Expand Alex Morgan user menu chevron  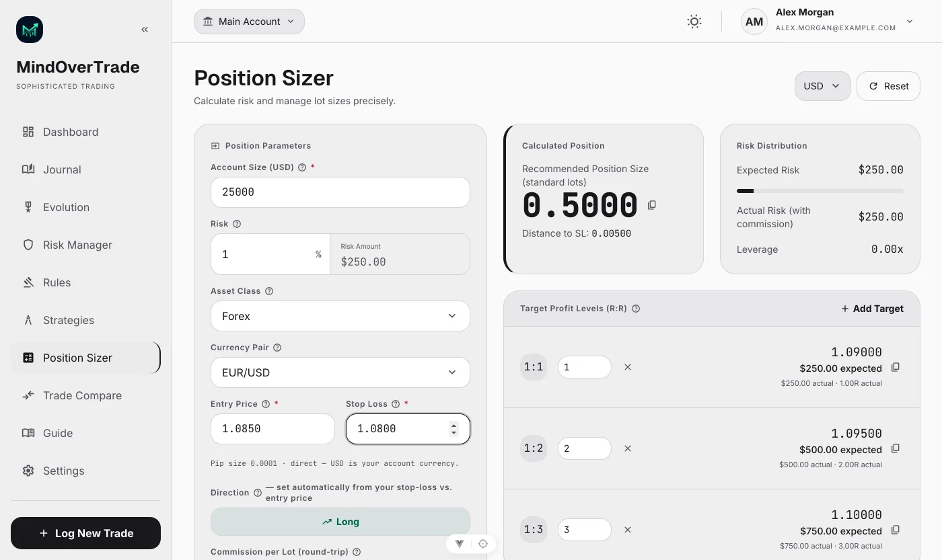point(910,22)
